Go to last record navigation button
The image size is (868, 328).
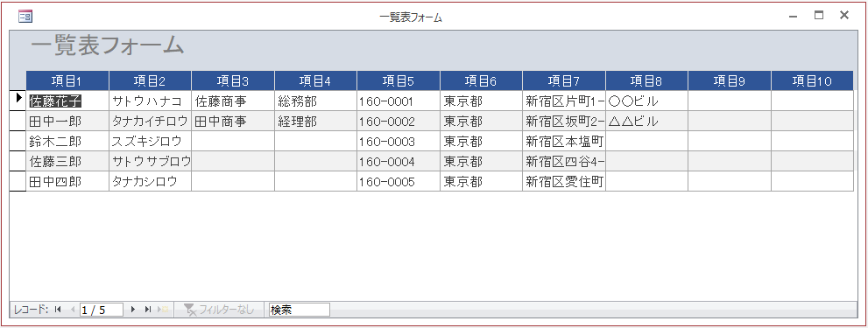(x=147, y=310)
